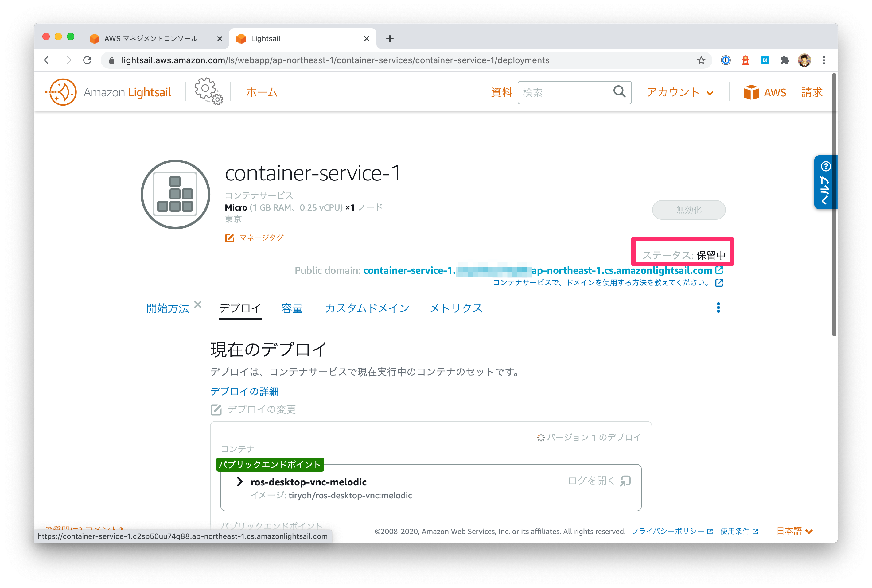872x588 pixels.
Task: Open the 日本語 language dropdown
Action: (794, 531)
